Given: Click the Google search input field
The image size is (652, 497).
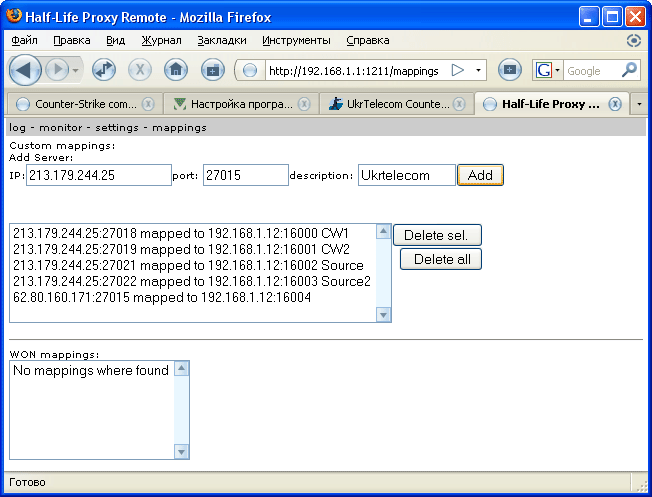Looking at the screenshot, I should [x=591, y=71].
